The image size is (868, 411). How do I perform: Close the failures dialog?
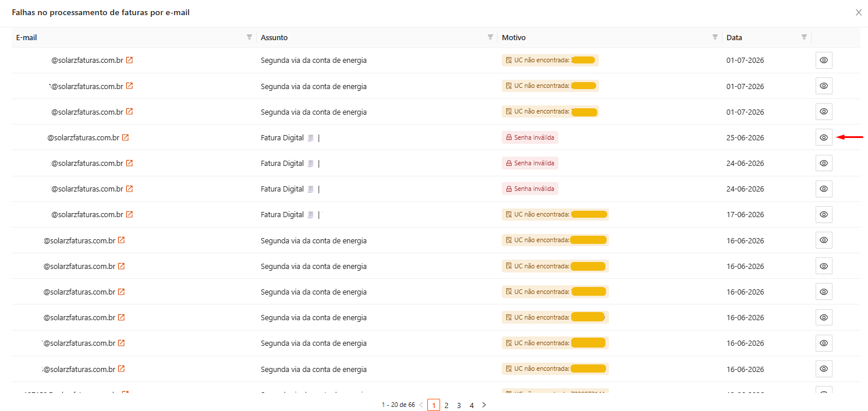coord(859,12)
